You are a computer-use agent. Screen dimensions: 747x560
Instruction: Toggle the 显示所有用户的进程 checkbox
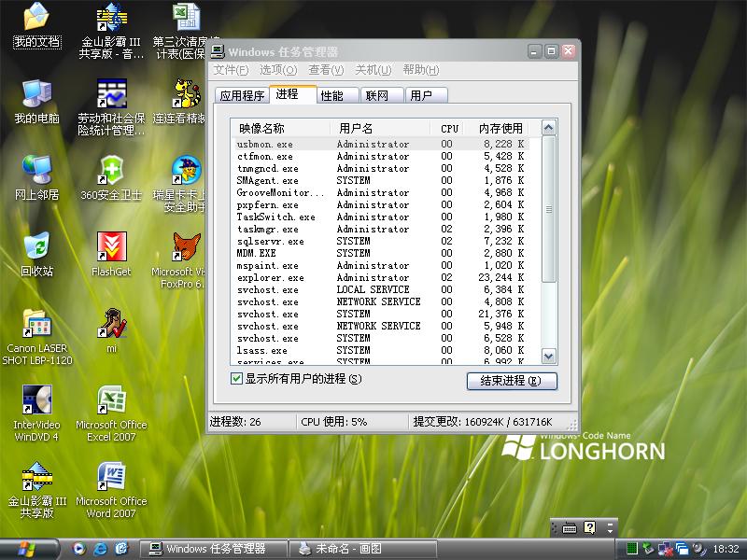(x=236, y=379)
